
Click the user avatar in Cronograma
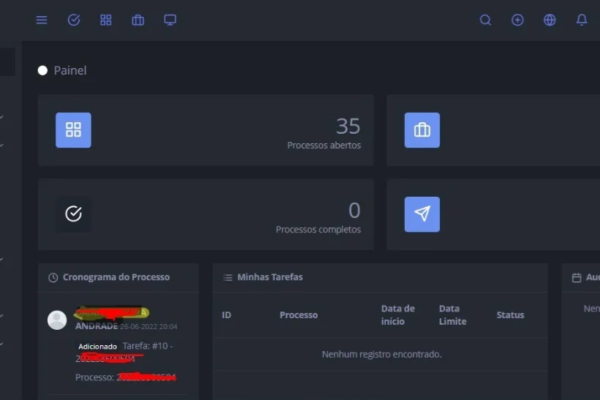pyautogui.click(x=57, y=320)
